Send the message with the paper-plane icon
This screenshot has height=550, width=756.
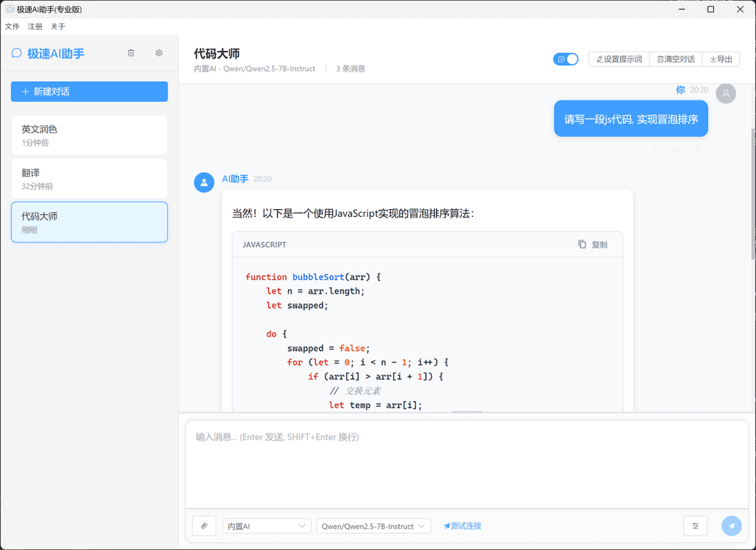[x=731, y=526]
